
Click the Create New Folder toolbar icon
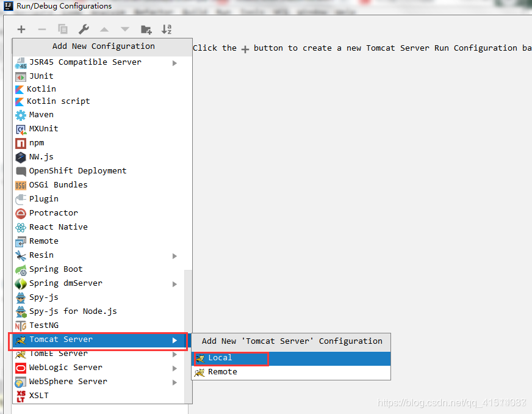tap(146, 29)
